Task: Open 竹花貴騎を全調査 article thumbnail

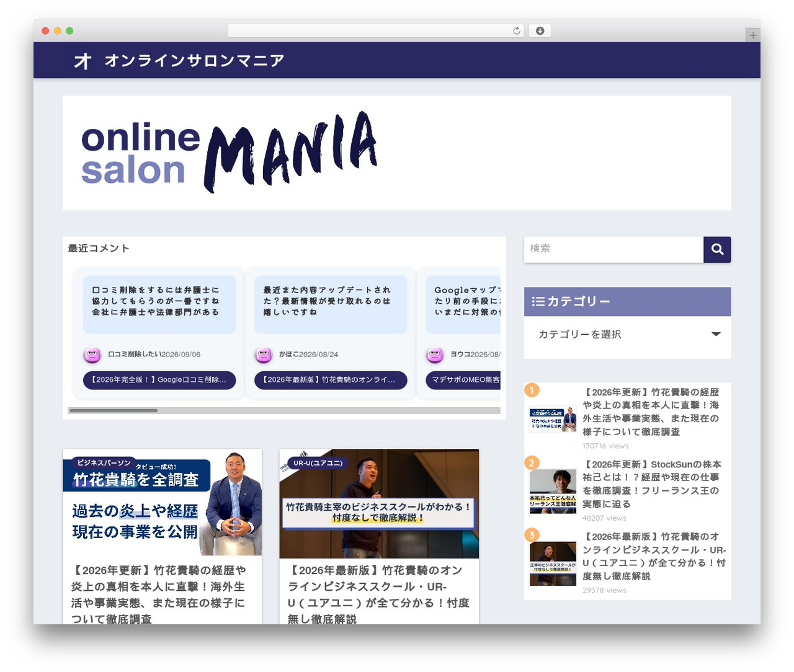Action: click(x=162, y=503)
